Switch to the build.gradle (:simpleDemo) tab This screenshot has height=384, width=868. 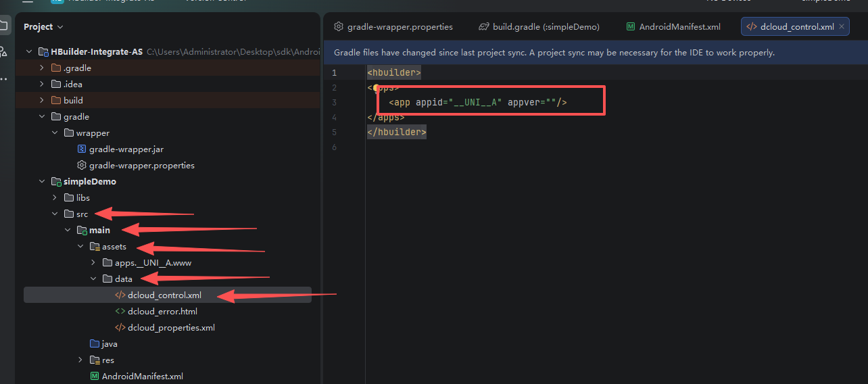click(x=539, y=27)
